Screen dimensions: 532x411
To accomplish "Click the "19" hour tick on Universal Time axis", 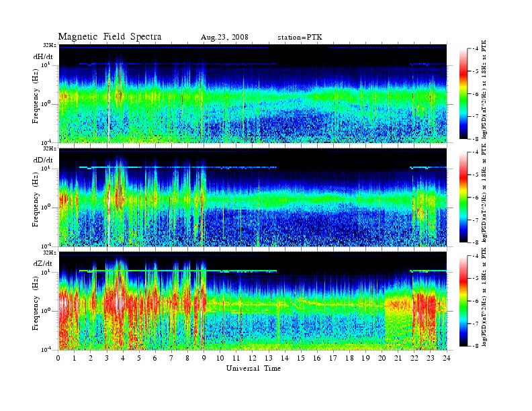I will pyautogui.click(x=365, y=358).
